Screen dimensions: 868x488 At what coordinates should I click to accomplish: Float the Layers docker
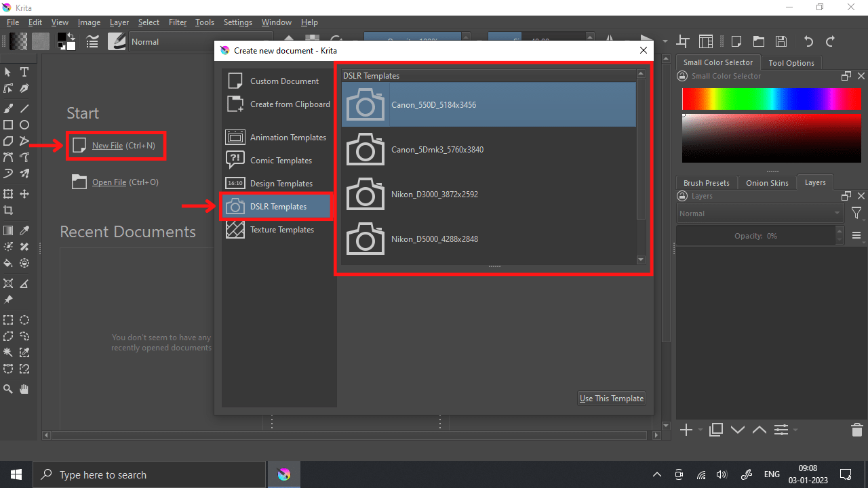coord(846,196)
